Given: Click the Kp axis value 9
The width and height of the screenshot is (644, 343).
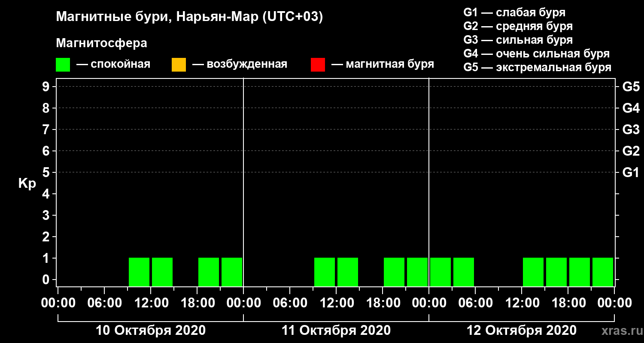Looking at the screenshot, I should coord(47,87).
